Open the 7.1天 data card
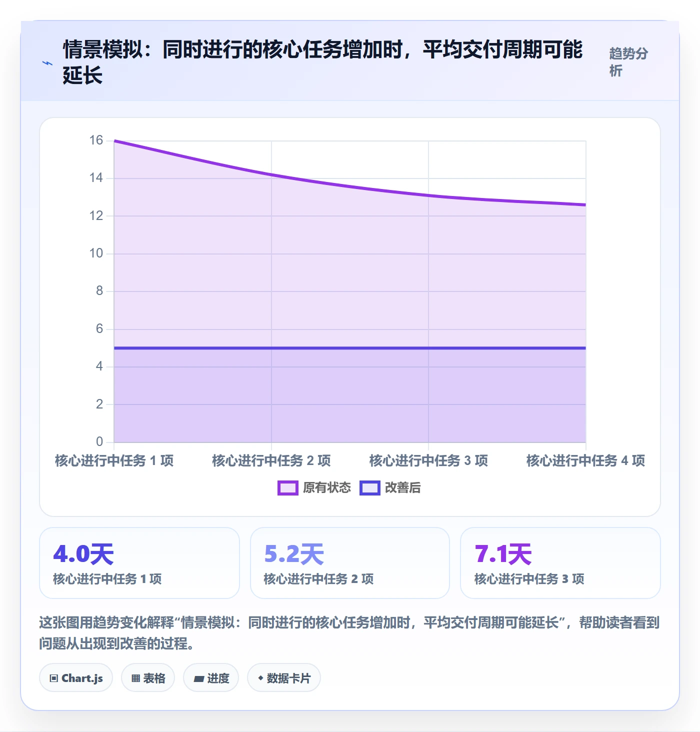The width and height of the screenshot is (700, 732). [560, 563]
